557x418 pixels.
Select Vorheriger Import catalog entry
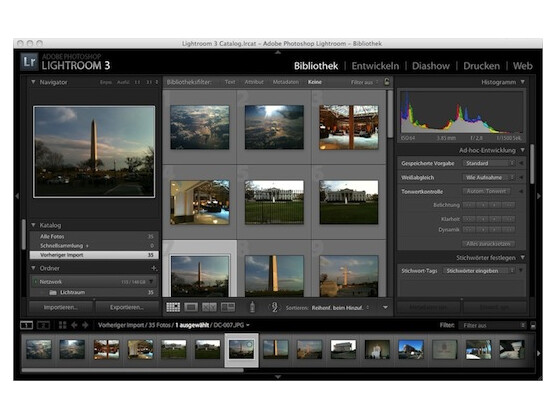coord(94,255)
